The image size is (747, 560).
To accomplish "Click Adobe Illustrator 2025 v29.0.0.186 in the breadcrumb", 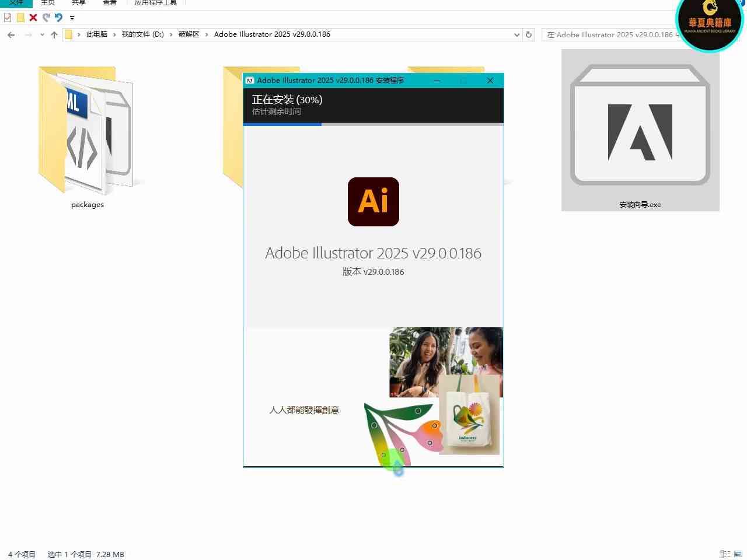I will point(272,34).
